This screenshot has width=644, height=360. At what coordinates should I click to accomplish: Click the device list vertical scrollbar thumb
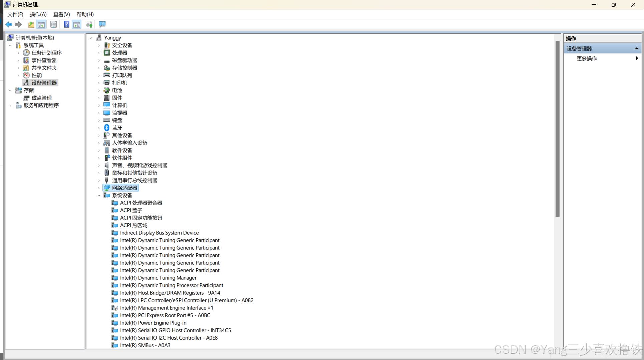tap(557, 128)
